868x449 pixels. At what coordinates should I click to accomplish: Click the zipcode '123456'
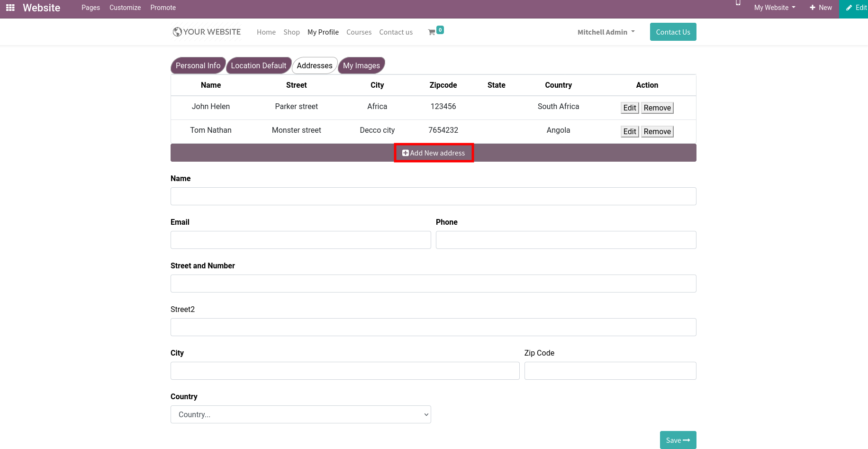(x=443, y=107)
